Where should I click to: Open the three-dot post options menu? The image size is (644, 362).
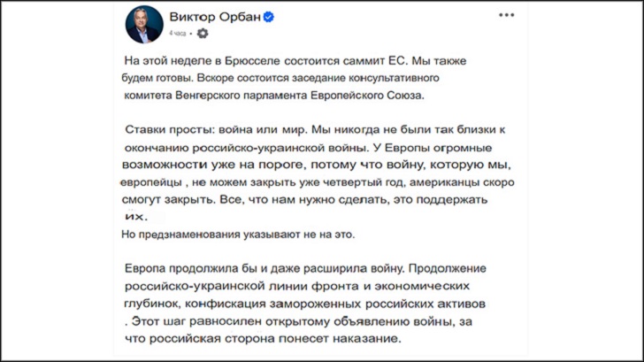(506, 15)
